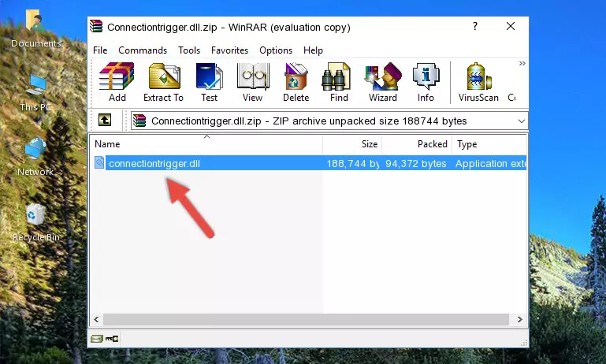
Task: Click the connectiontrigger.dll file icon
Action: tap(99, 162)
